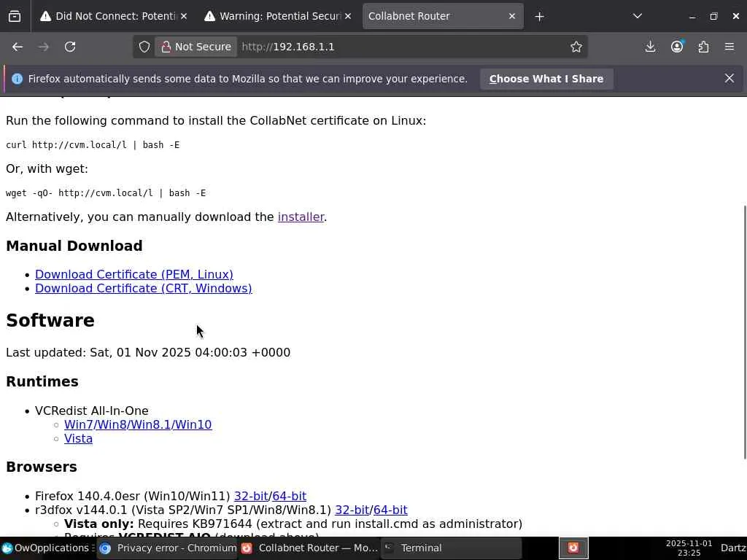Open VCRedist Win7/Win8/Win8.1/Win10 link
Viewport: 747px width, 560px height.
click(138, 424)
